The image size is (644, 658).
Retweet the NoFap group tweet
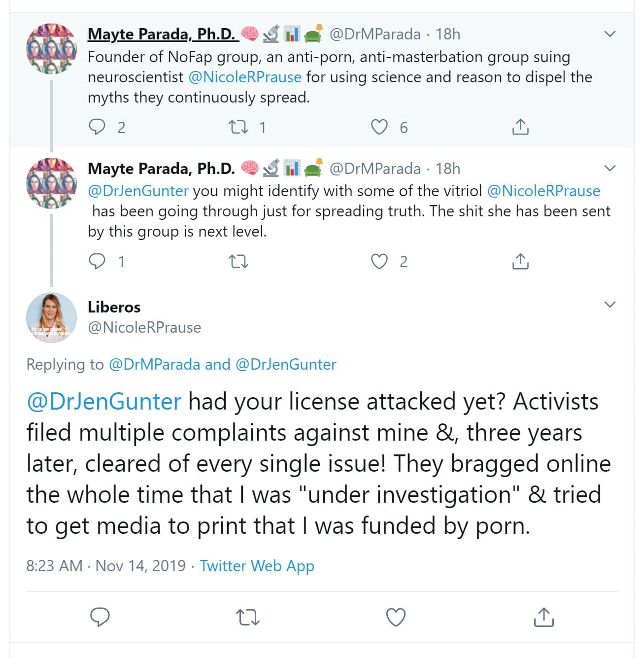point(238,127)
